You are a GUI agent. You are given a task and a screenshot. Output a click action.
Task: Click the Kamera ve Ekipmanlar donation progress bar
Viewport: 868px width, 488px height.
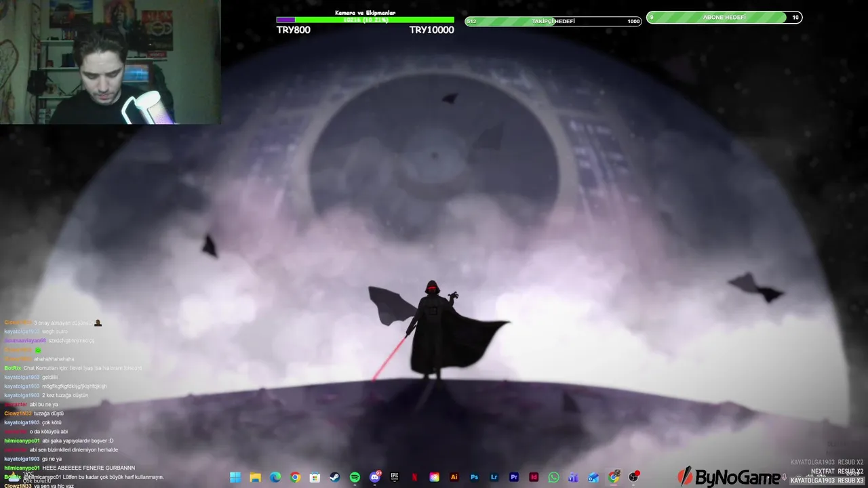coord(365,20)
